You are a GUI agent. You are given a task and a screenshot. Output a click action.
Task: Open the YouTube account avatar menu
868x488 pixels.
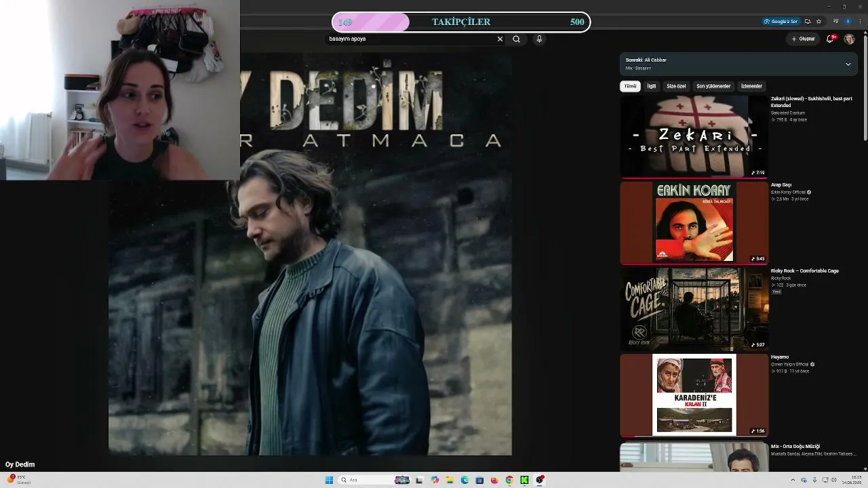click(849, 39)
